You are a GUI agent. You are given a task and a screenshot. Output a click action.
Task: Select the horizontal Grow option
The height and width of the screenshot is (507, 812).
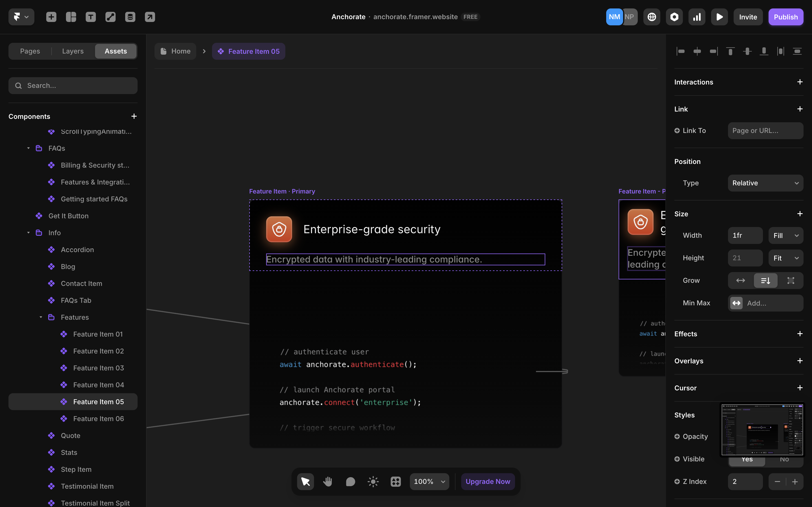741,280
